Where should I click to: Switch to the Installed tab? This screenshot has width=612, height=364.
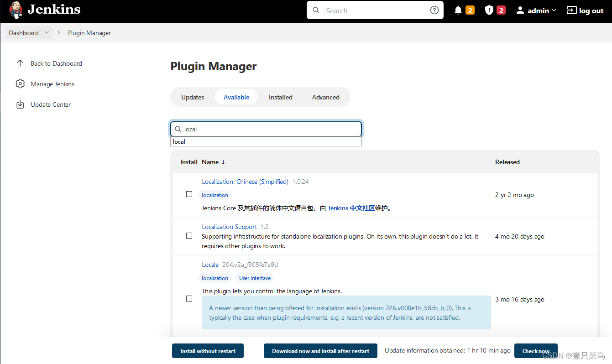click(281, 97)
